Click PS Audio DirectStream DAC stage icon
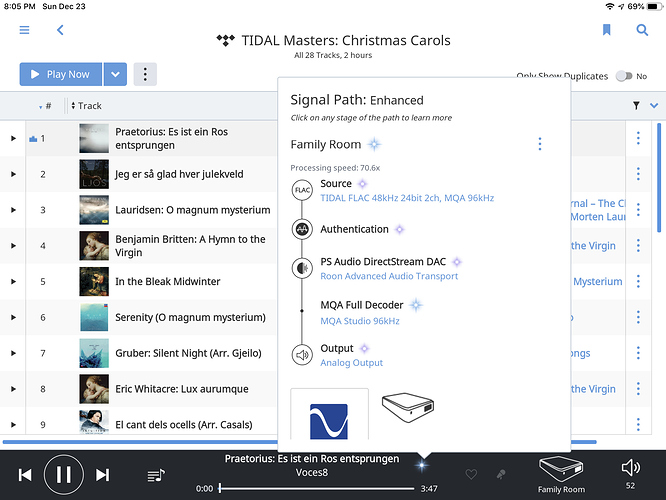 302,268
